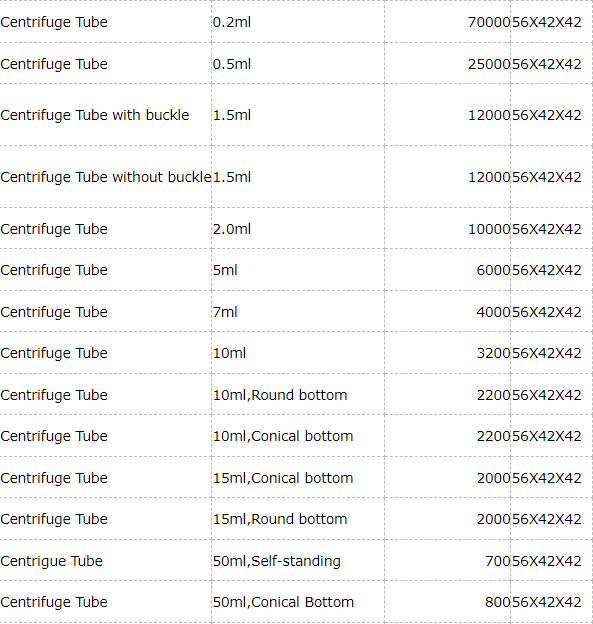
Task: Select the quantity 25000 cell
Action: [x=447, y=64]
